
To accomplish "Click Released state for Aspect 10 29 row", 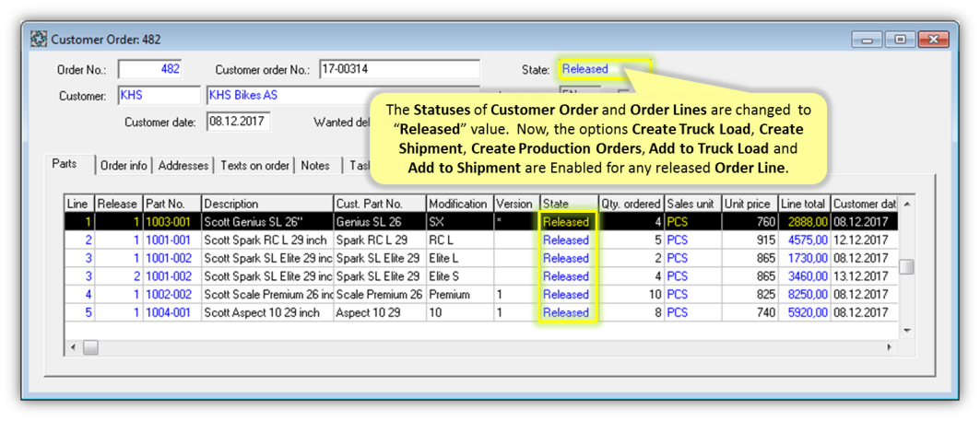I will click(568, 312).
